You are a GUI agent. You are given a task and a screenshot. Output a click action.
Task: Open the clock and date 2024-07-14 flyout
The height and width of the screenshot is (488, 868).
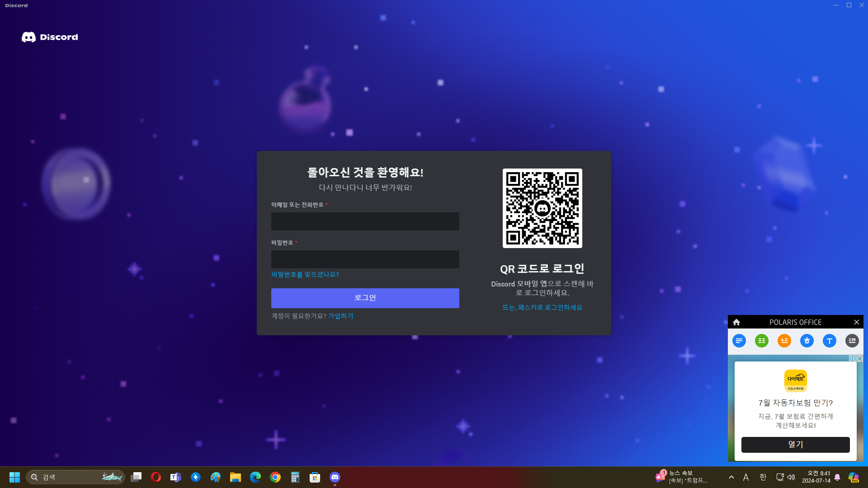point(816,477)
